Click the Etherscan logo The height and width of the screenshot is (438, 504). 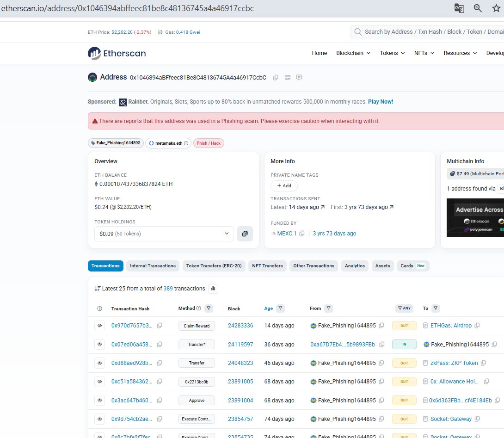click(117, 53)
